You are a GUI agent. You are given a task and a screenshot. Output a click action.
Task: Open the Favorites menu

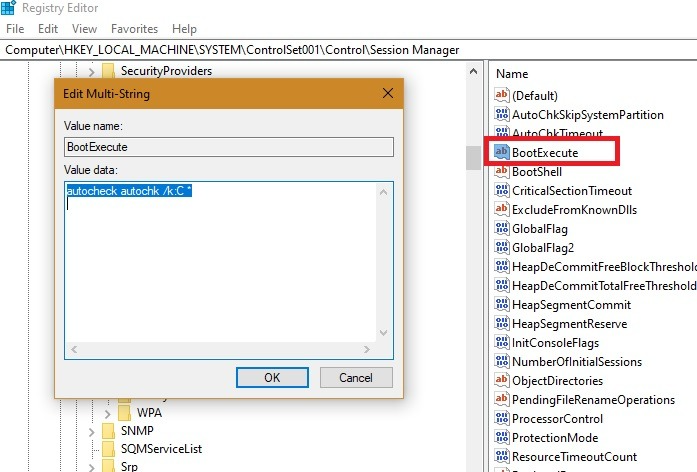coord(134,29)
